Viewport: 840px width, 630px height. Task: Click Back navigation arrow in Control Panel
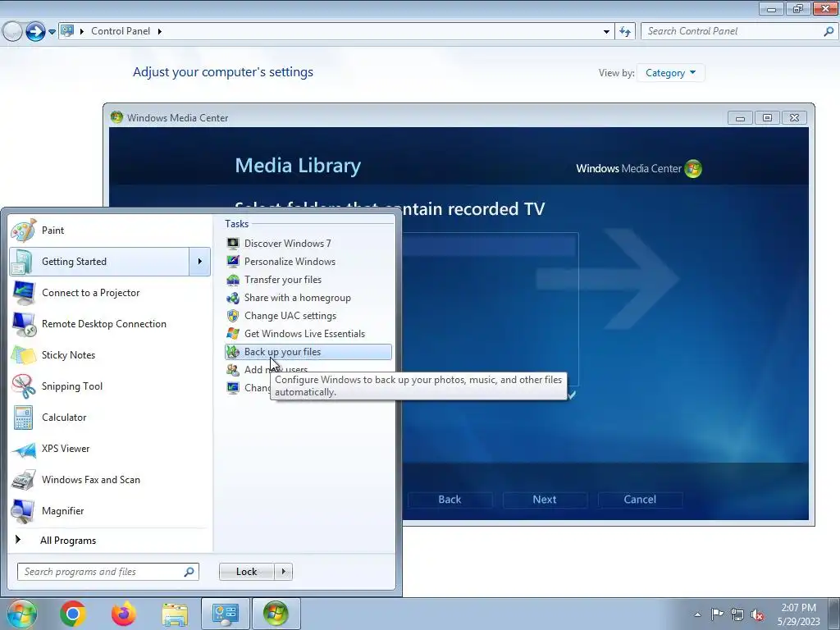coord(12,31)
